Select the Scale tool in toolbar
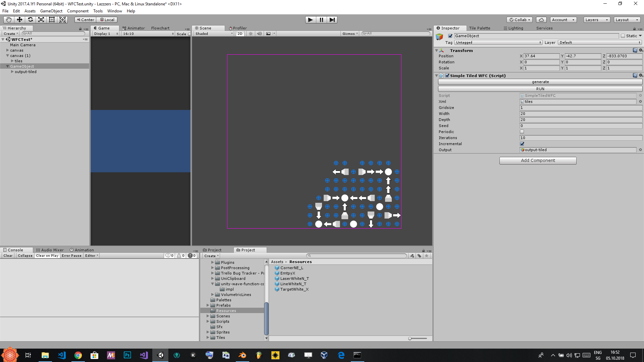The height and width of the screenshot is (362, 644). 41,20
